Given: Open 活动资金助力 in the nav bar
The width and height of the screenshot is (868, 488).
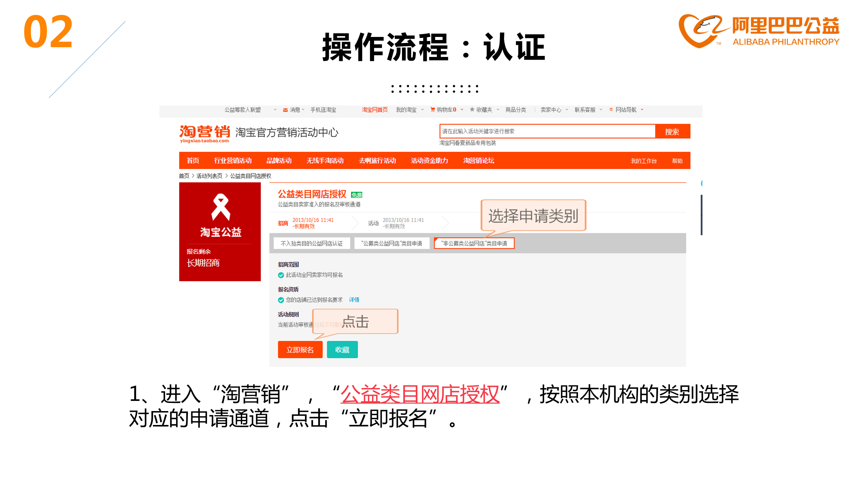Looking at the screenshot, I should 429,161.
